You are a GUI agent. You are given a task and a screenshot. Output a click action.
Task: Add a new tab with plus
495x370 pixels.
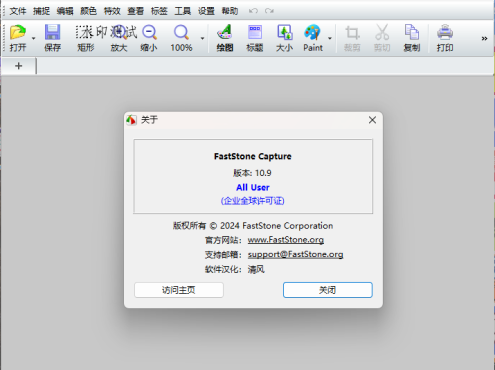tap(19, 66)
